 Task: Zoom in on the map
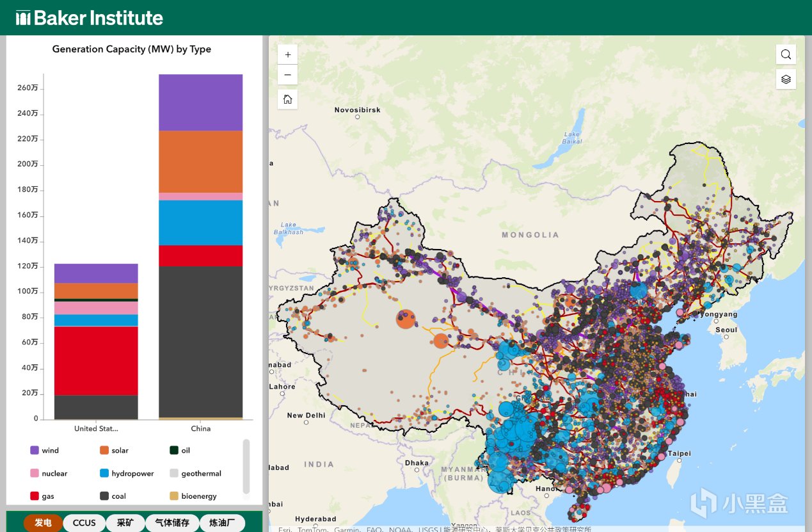287,54
